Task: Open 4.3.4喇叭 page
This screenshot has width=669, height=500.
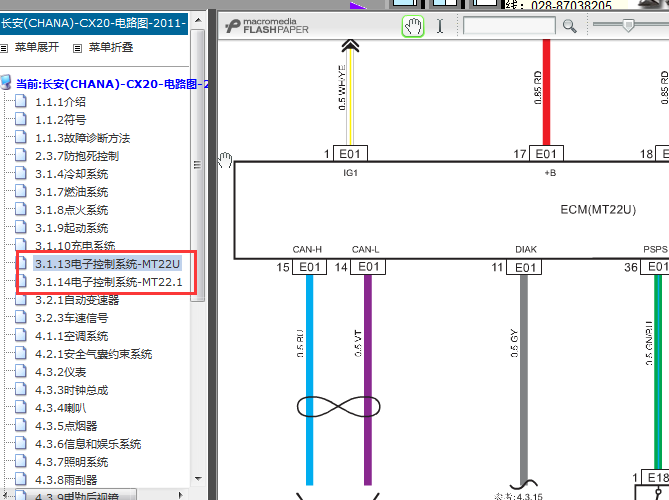Action: (60, 408)
